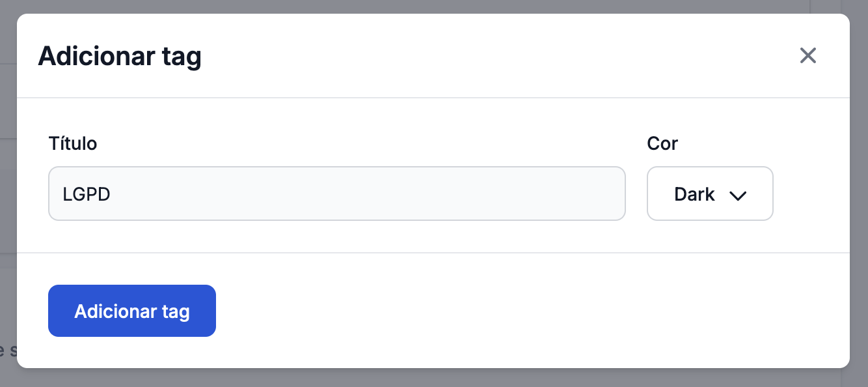Submit the new tag with Adicionar tag
Screen dimensions: 868x387
(132, 311)
